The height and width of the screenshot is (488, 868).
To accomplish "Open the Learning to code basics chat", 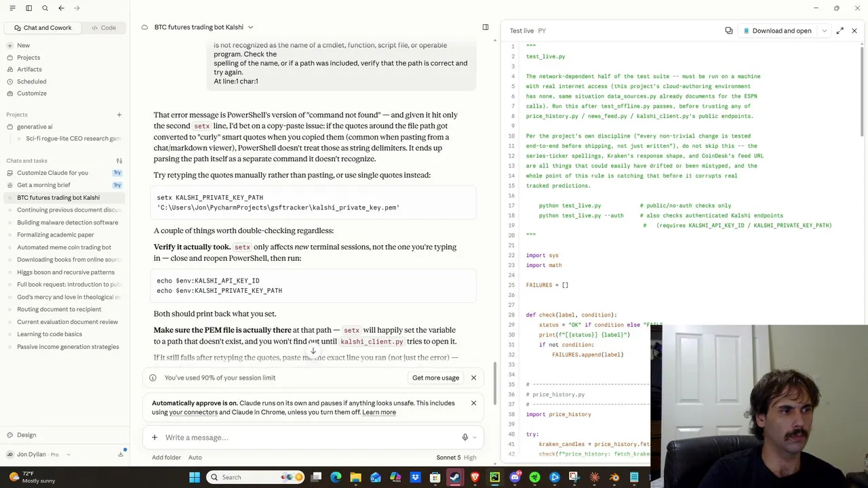I will pyautogui.click(x=50, y=334).
